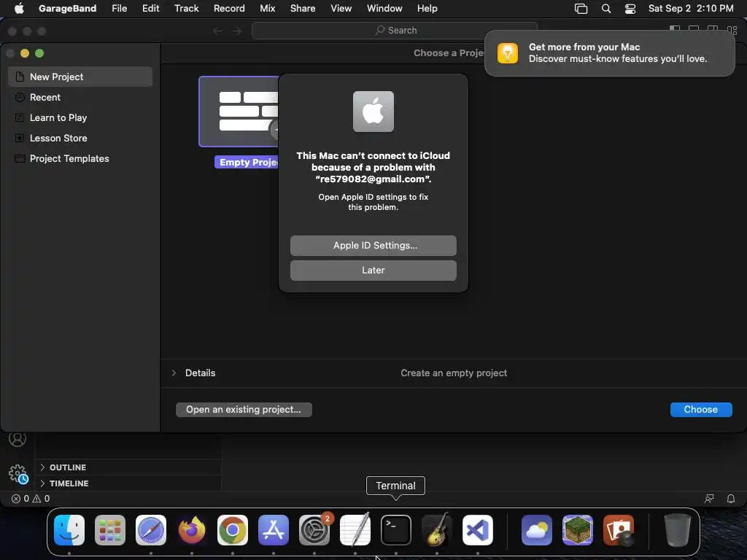Open the Apple menu

(x=19, y=8)
